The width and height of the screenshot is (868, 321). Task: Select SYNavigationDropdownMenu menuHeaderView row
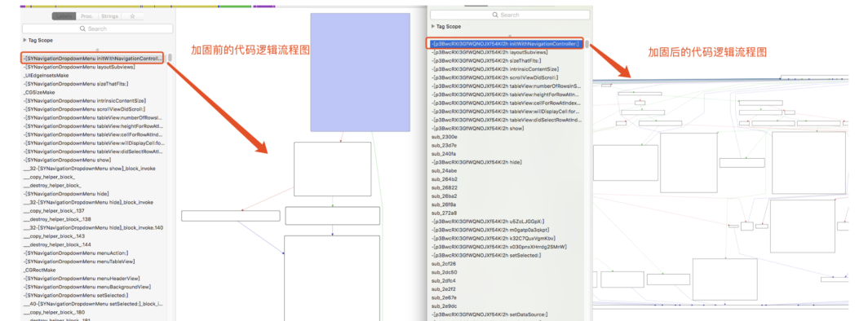click(81, 279)
